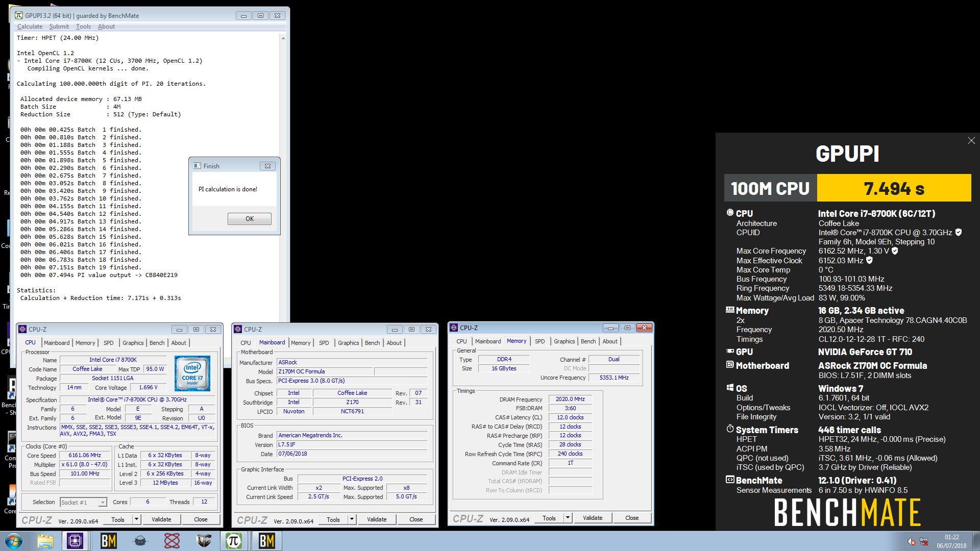This screenshot has width=980, height=551.
Task: Click muted volume speaker tray icon
Action: (x=912, y=541)
